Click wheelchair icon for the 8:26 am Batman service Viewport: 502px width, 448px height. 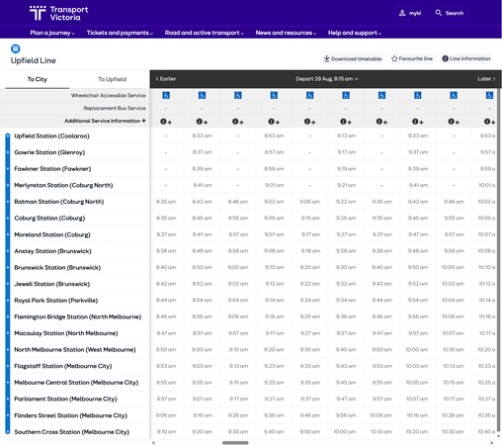coord(166,95)
